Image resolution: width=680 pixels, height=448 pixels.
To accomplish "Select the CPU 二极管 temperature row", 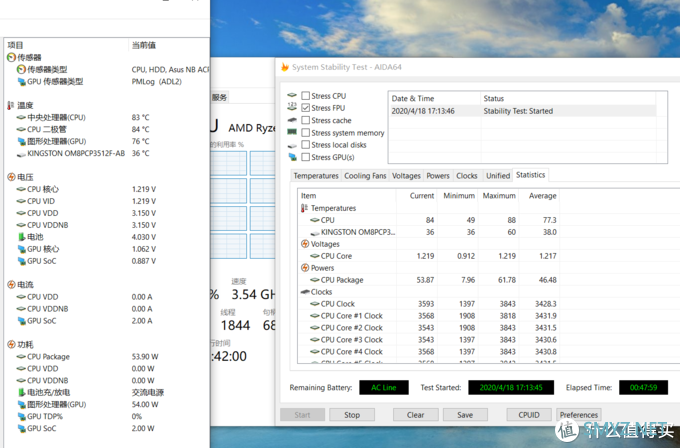I will click(107, 129).
